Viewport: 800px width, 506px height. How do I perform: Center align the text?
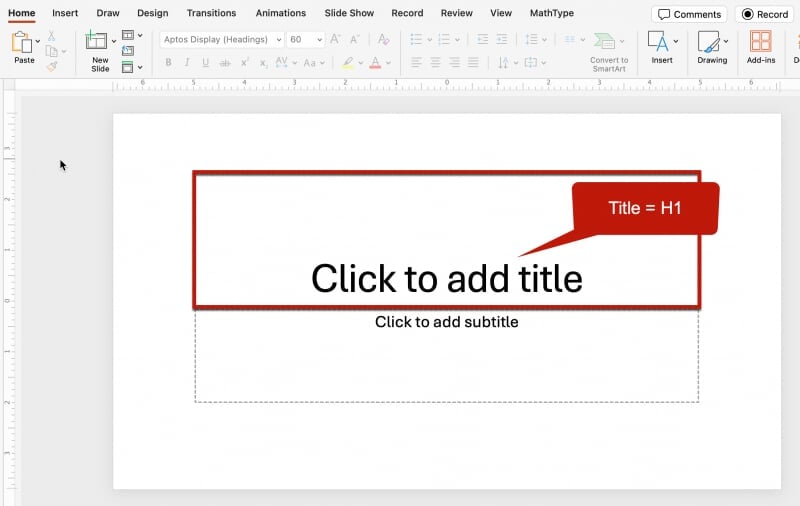point(435,63)
